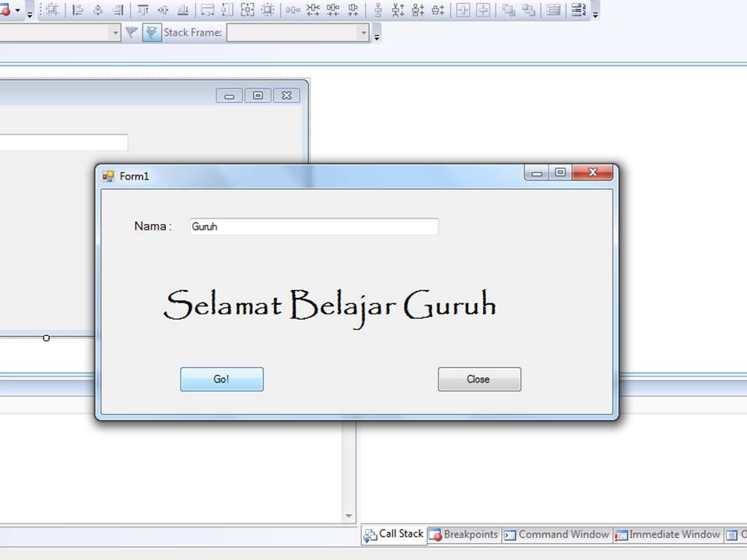Click the Make Same Size icon

[x=247, y=9]
